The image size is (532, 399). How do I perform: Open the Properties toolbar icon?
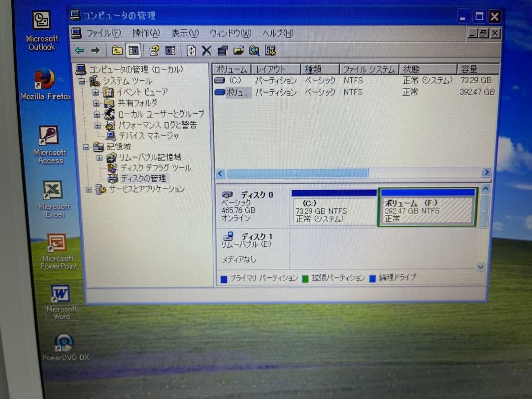[x=222, y=50]
